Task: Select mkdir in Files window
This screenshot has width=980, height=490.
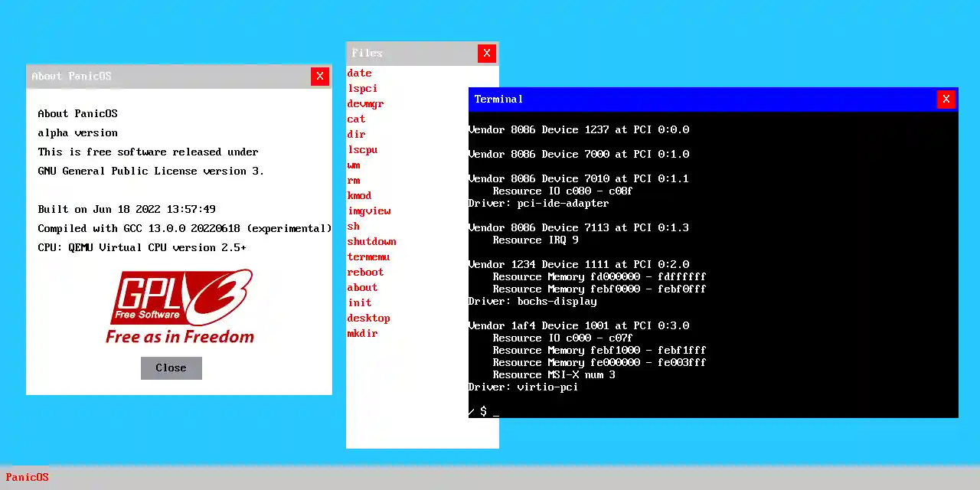Action: point(362,333)
